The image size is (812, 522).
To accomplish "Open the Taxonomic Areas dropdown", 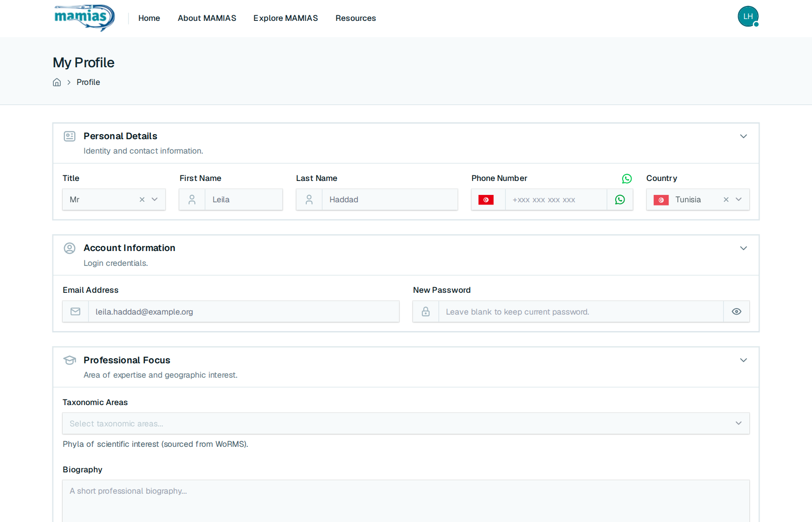I will pos(406,424).
